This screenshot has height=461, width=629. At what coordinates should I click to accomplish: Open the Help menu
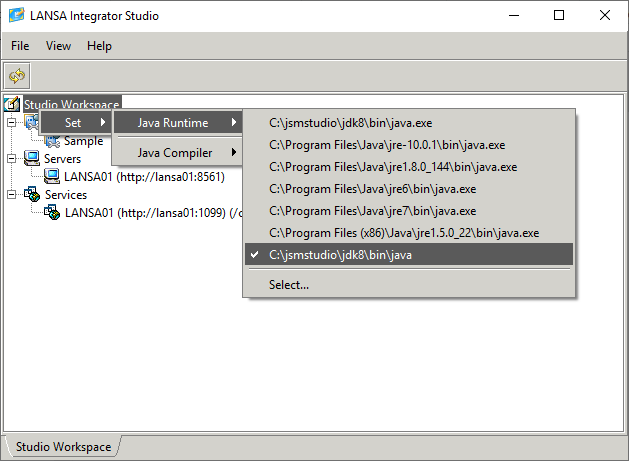tap(99, 46)
